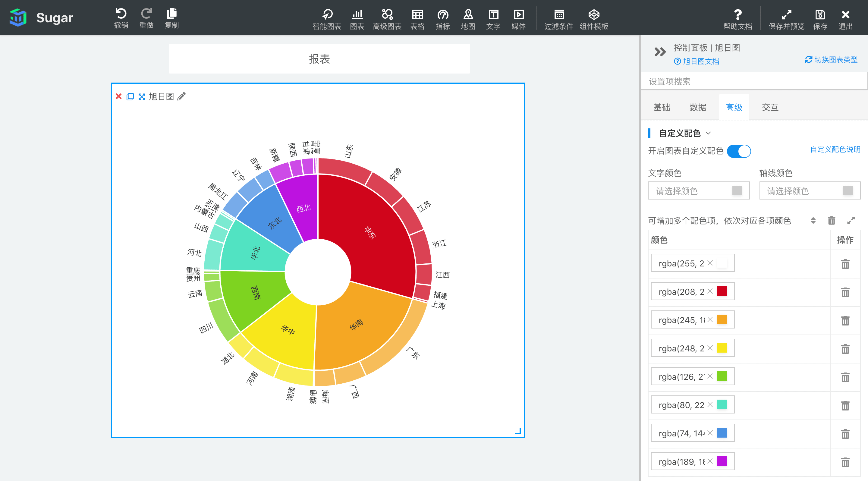Click the green color swatch

point(722,376)
